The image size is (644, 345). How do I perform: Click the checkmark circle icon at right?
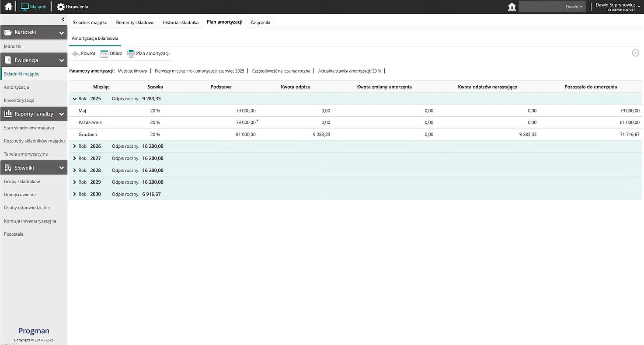(635, 53)
